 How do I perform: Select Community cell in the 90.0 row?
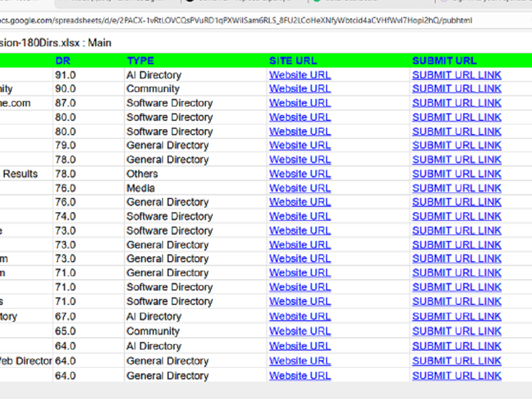(x=196, y=88)
